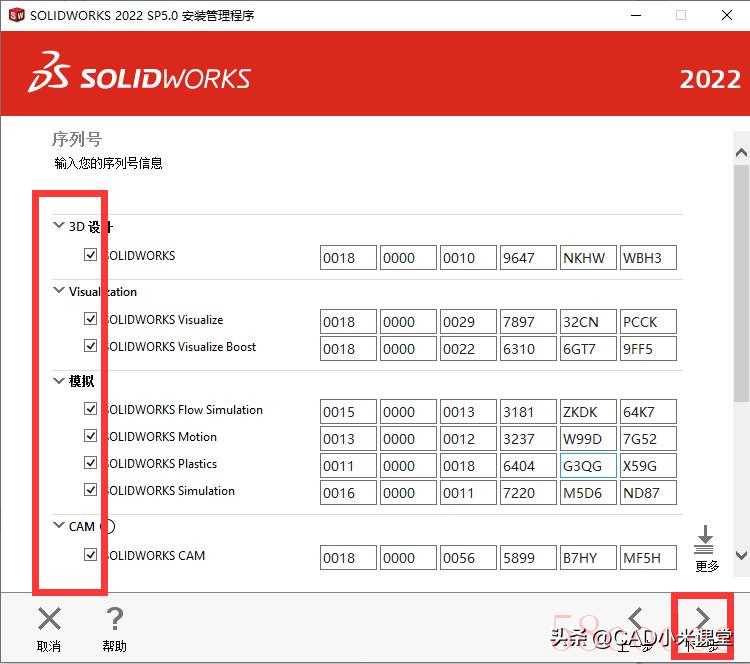The width and height of the screenshot is (750, 664).
Task: Click the Next arrow icon
Action: [x=703, y=619]
